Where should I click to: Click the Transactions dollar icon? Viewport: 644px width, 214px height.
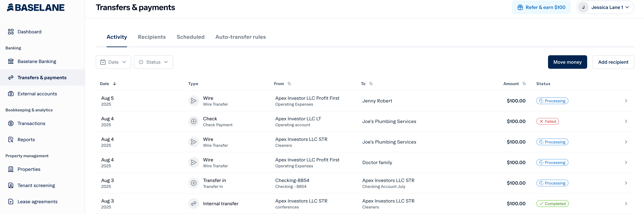[x=11, y=123]
